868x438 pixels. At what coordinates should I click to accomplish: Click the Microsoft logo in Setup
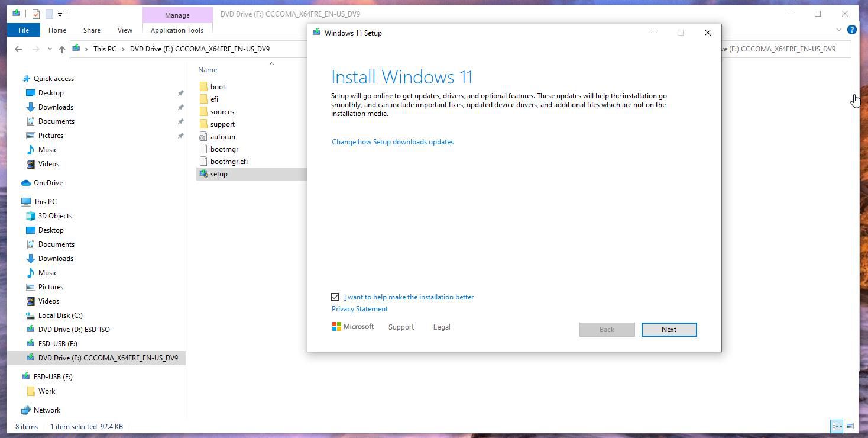[353, 327]
